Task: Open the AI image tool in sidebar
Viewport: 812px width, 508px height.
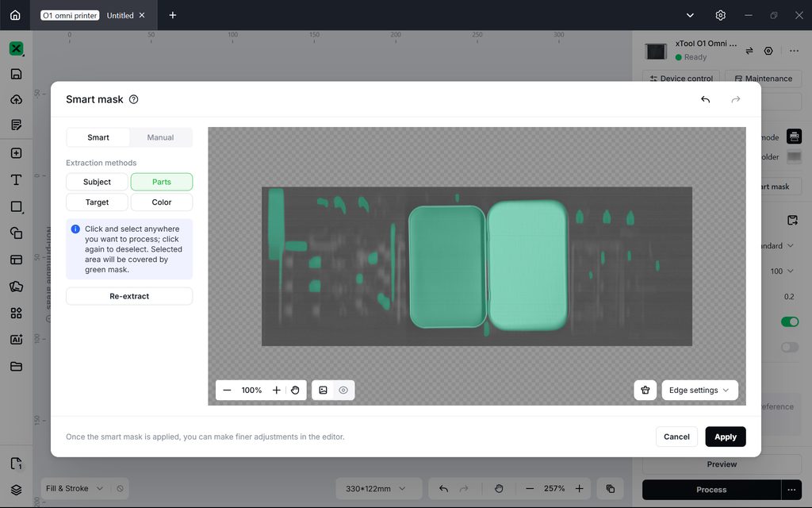Action: tap(16, 340)
